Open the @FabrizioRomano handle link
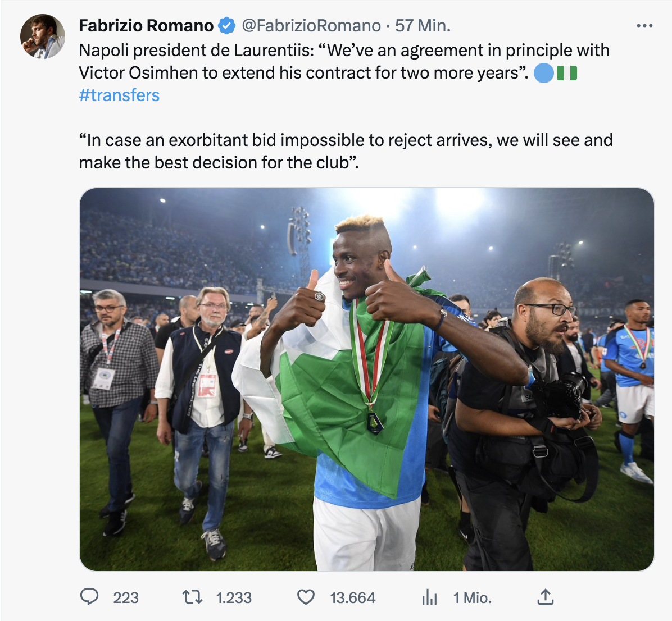This screenshot has width=672, height=621. tap(311, 26)
